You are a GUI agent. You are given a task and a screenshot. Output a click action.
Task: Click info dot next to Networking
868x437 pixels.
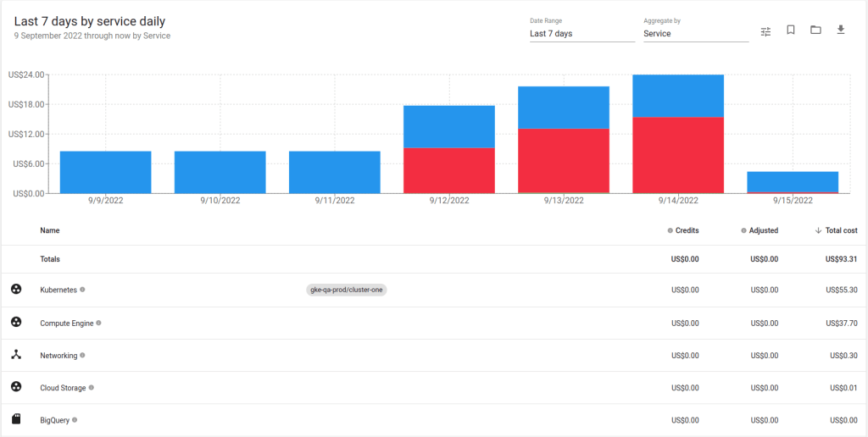82,355
